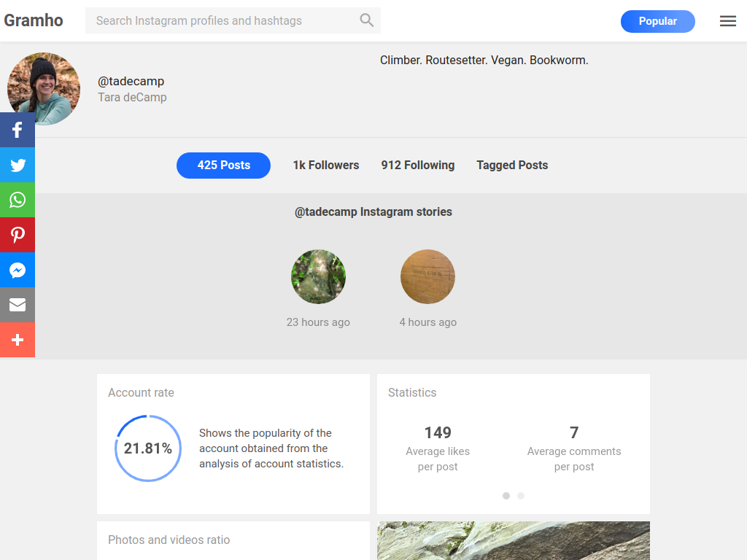747x560 pixels.
Task: View the story from 4 hours ago
Action: pos(427,277)
